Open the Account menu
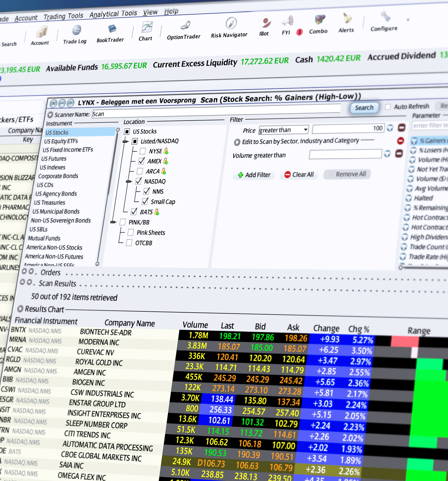 (26, 18)
